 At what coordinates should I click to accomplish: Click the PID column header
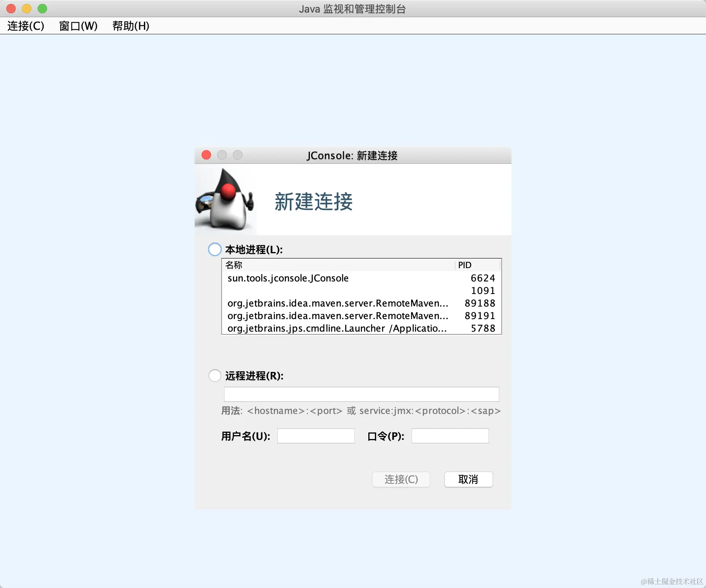(478, 265)
